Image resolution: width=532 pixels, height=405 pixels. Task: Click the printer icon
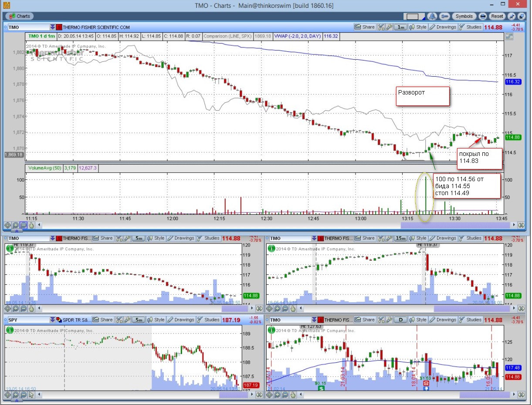483,16
